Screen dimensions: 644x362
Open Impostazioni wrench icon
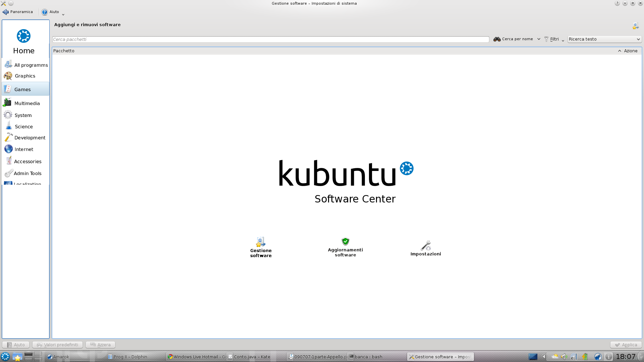426,245
